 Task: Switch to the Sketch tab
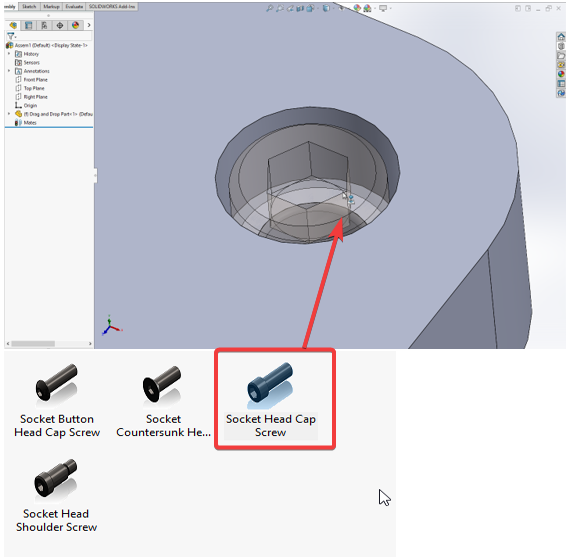click(29, 7)
